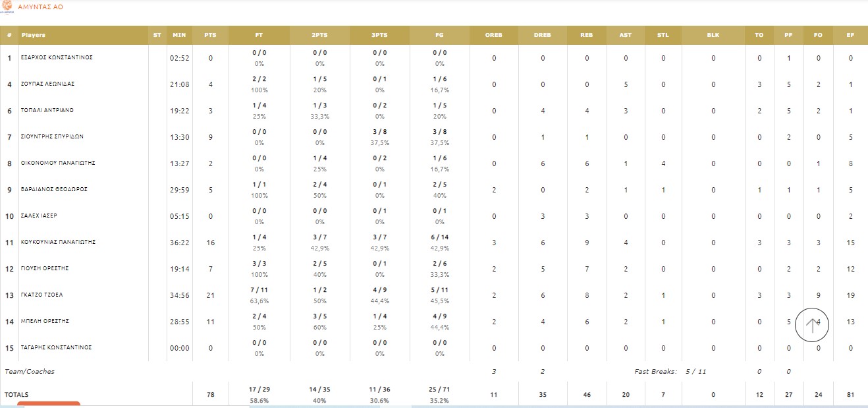Open player ΚΟΥΚΟΥΝΙΑΣ ΠΑΝΑΓΙΩΤΗΣ
This screenshot has height=408, width=868.
point(58,242)
